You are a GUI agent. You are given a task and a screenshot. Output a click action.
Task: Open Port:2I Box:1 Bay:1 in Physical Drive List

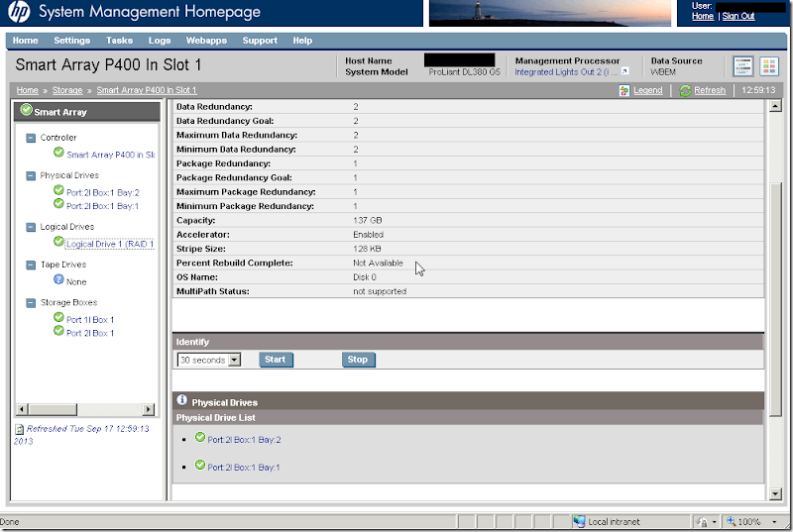[x=243, y=468]
